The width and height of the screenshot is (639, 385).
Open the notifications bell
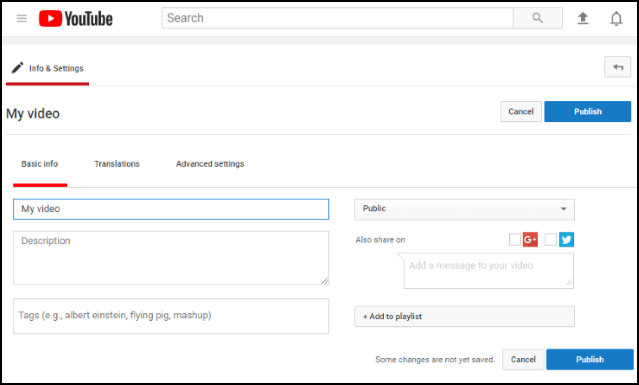click(x=616, y=19)
